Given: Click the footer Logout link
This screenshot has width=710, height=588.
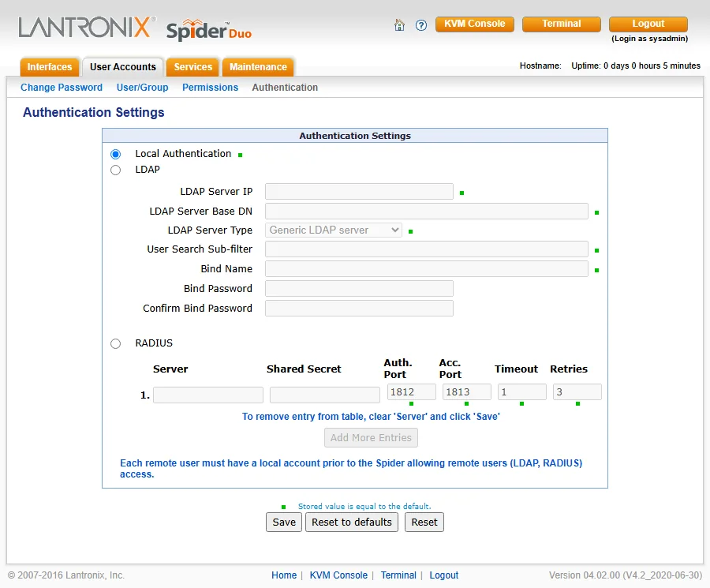Looking at the screenshot, I should click(x=443, y=575).
